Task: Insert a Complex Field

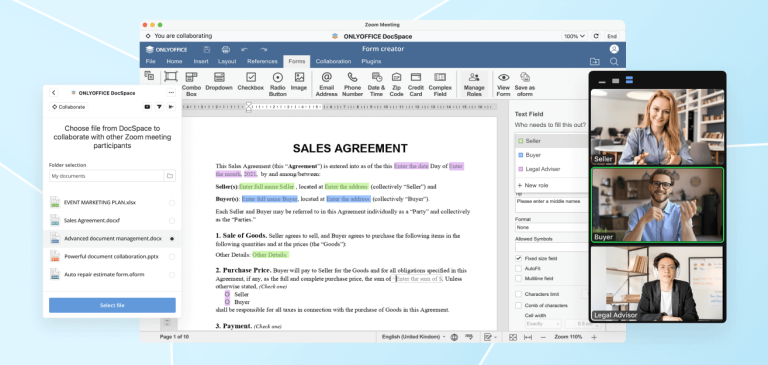Action: [x=440, y=84]
